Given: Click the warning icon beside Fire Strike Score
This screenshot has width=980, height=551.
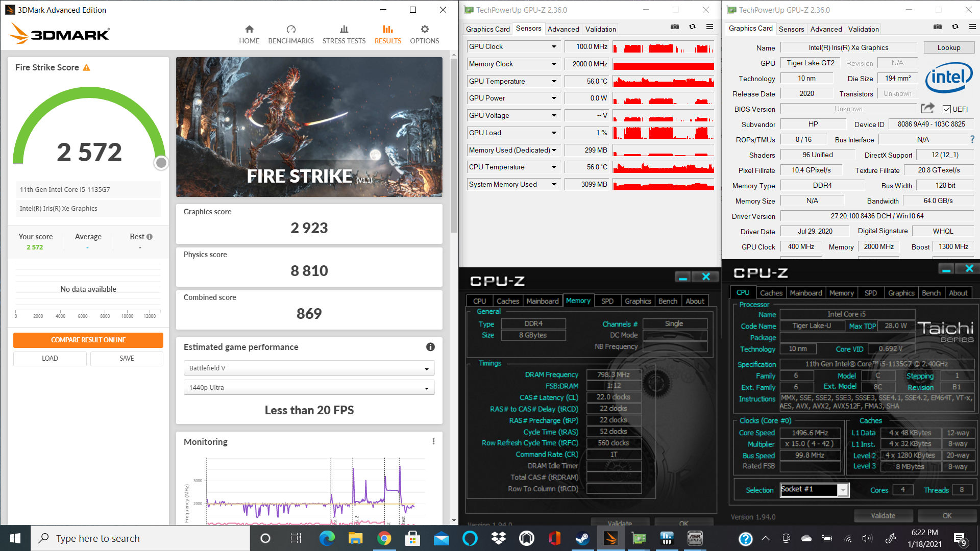Looking at the screenshot, I should coord(87,67).
